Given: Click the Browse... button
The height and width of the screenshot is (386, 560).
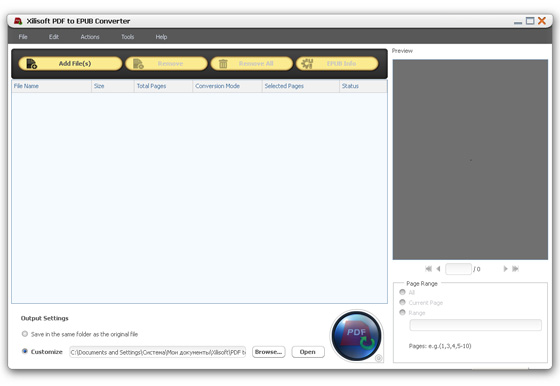Looking at the screenshot, I should (269, 352).
